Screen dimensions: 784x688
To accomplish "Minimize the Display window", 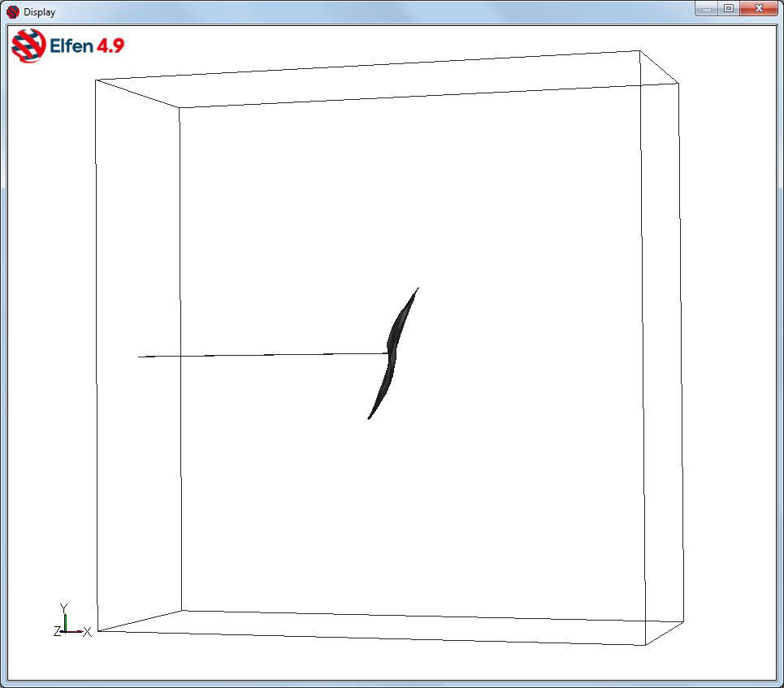I will (707, 8).
